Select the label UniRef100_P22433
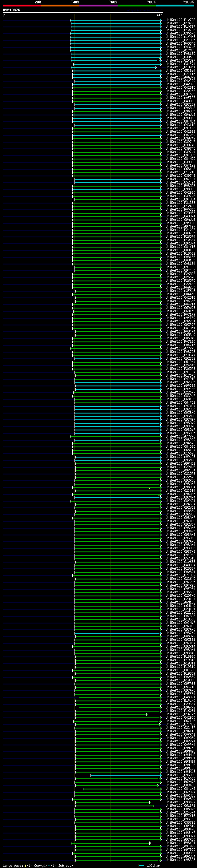This screenshot has height=868, width=197. pyautogui.click(x=180, y=284)
